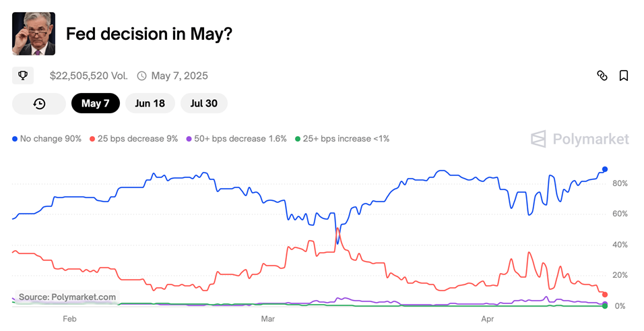The image size is (644, 331).
Task: Click the Source: Polymarket.com label
Action: [67, 297]
